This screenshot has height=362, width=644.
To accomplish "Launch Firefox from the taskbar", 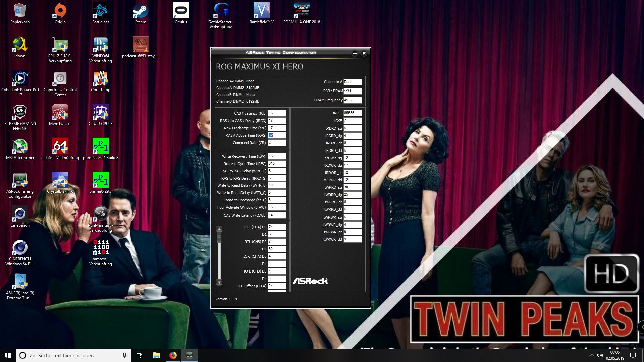I will tap(173, 355).
